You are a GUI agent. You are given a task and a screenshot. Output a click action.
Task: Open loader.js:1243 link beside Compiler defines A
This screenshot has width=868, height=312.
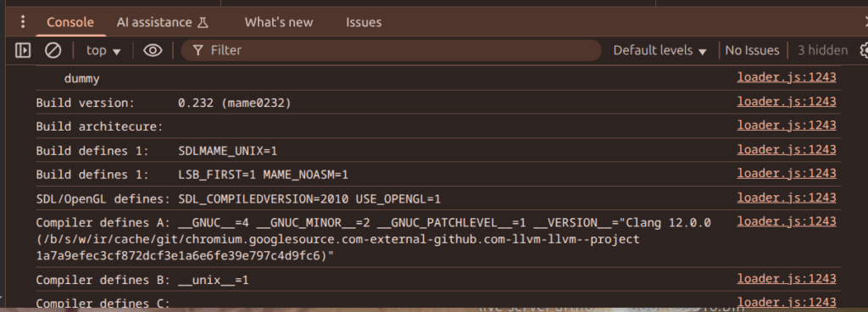(x=786, y=221)
